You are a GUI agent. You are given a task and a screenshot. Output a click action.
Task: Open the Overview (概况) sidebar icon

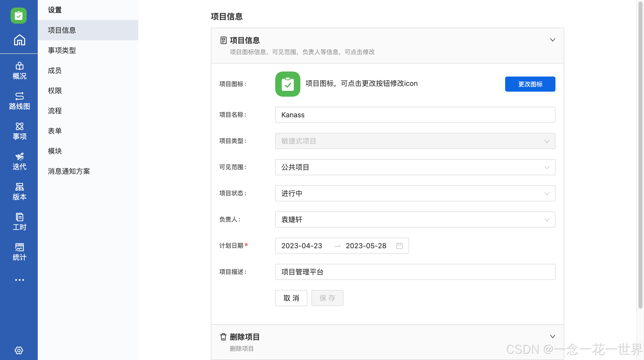pyautogui.click(x=19, y=71)
